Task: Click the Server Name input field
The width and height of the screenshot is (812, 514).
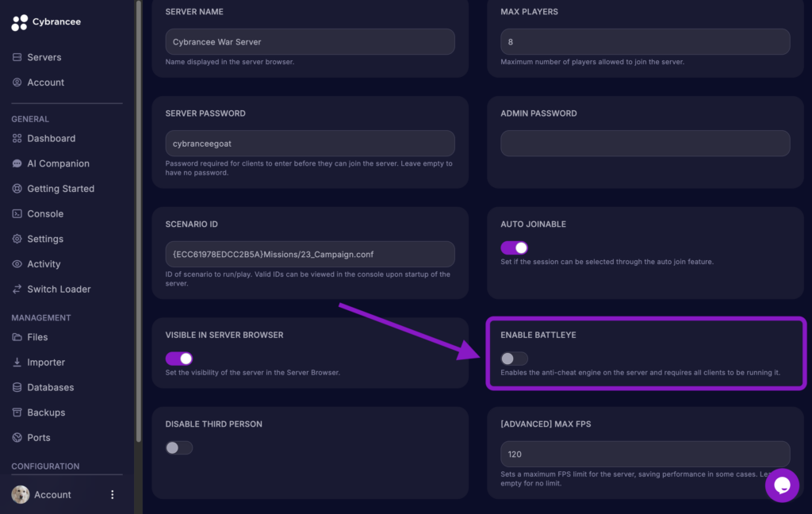Action: click(310, 42)
